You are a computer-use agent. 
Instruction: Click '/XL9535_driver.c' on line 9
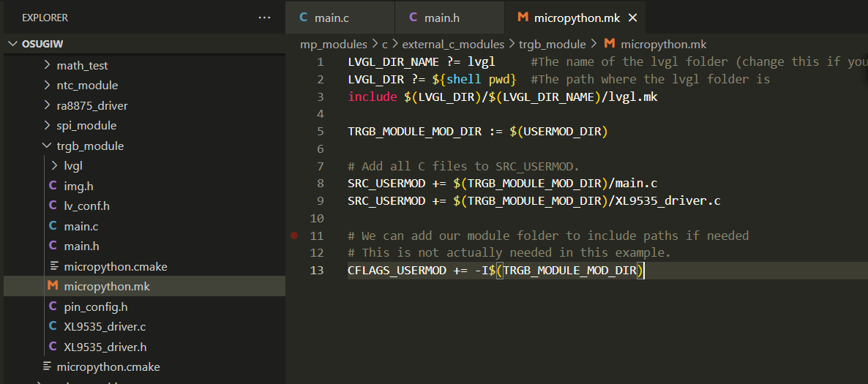pos(665,201)
